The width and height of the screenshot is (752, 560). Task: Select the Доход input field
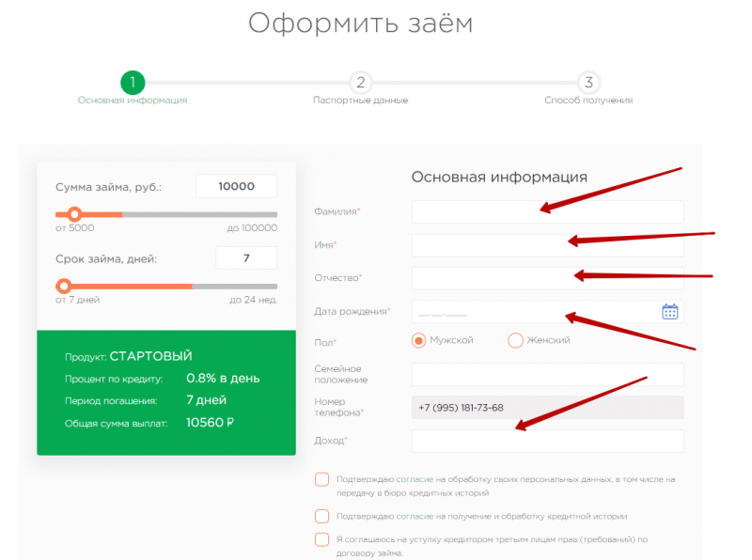click(547, 440)
